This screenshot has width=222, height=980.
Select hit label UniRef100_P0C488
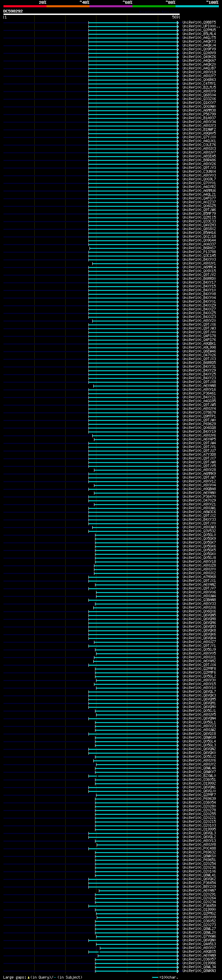(199, 848)
